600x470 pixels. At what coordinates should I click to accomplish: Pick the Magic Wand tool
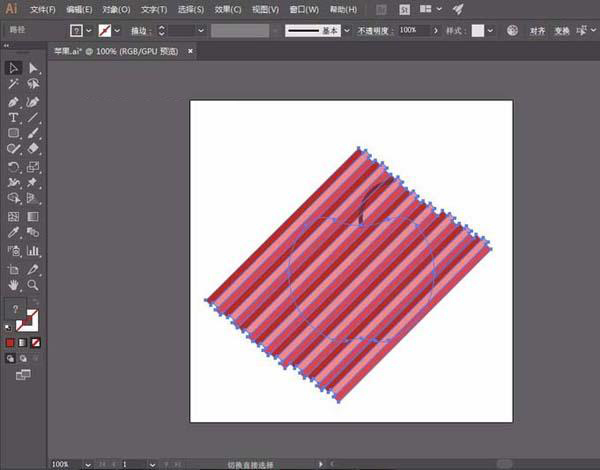click(14, 84)
